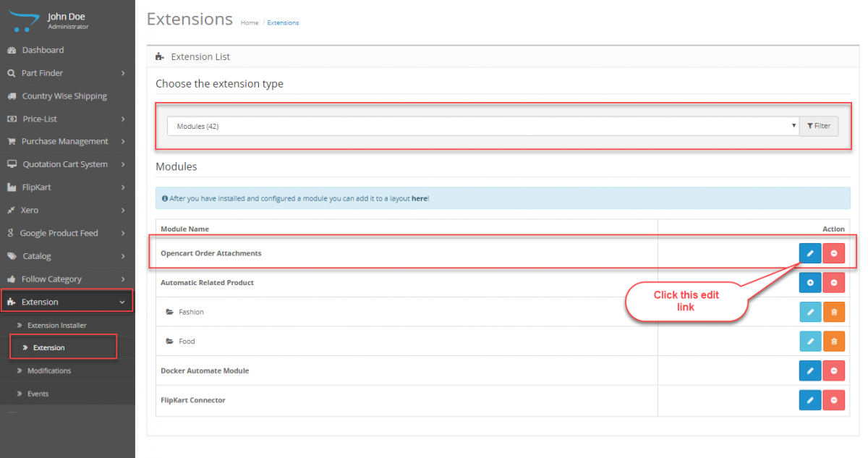Screen dimensions: 868x458
Task: Delete the Fashion module with the trash icon
Action: pos(833,312)
